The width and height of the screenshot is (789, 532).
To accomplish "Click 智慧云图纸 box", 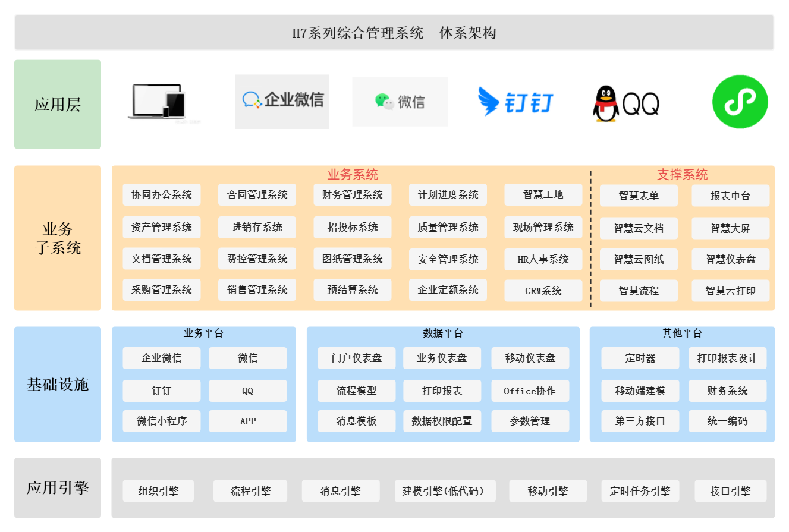I will click(639, 260).
